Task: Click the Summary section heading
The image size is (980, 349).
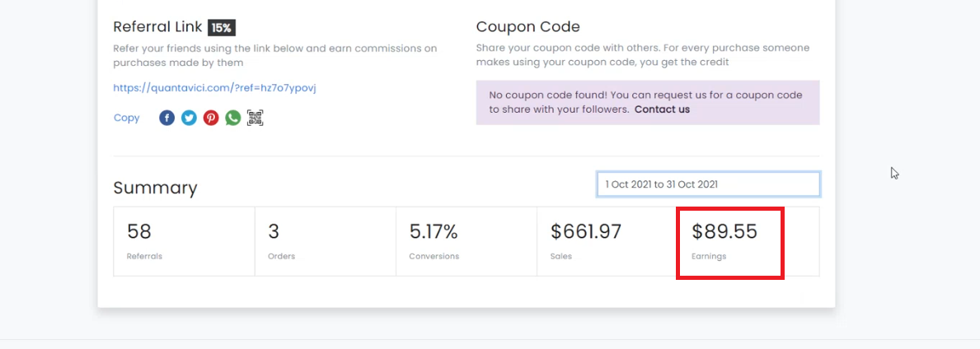Action: click(x=155, y=188)
